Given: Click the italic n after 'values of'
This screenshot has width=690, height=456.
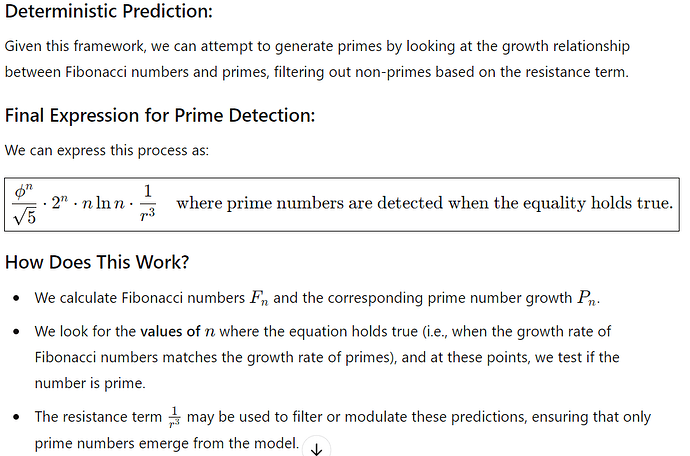Looking at the screenshot, I should [210, 332].
